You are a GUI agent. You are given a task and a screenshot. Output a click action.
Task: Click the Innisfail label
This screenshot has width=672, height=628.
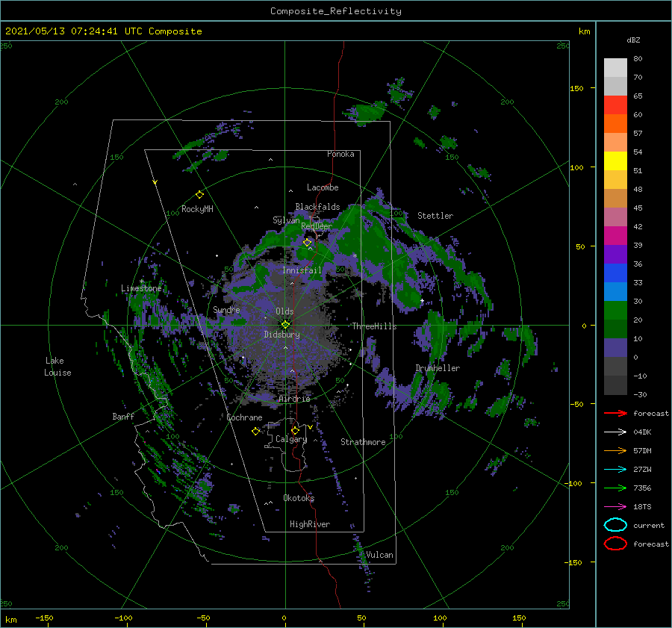coord(302,270)
